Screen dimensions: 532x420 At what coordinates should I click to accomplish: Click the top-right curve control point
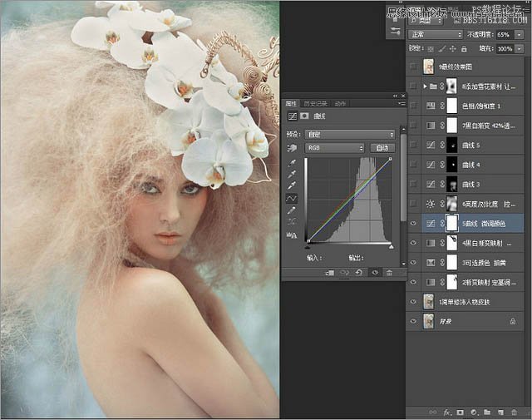[391, 159]
